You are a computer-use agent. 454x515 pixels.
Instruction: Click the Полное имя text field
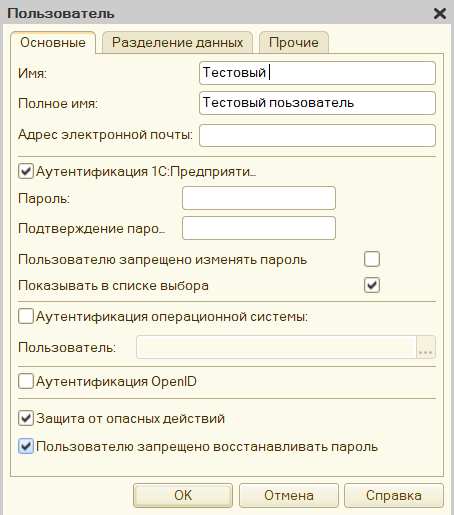317,103
